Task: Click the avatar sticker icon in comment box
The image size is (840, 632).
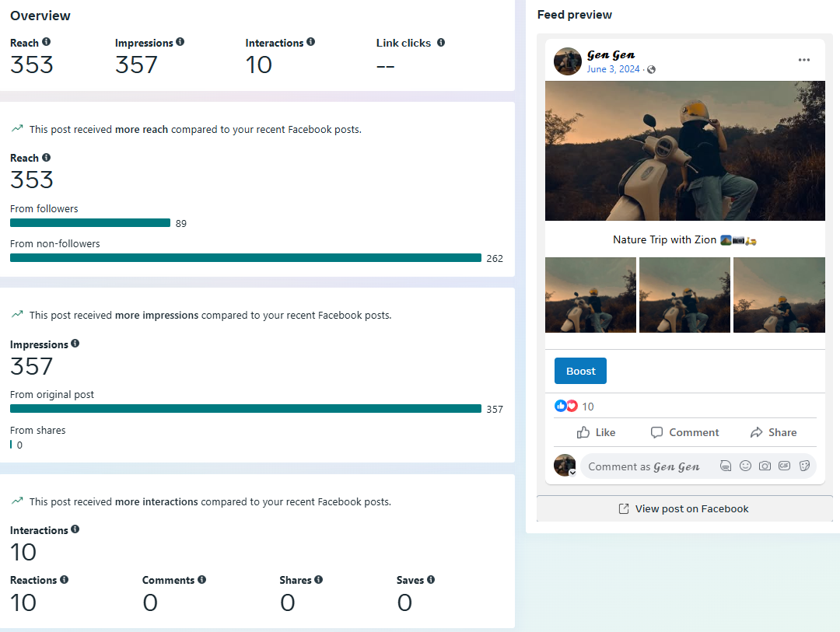Action: click(x=725, y=466)
